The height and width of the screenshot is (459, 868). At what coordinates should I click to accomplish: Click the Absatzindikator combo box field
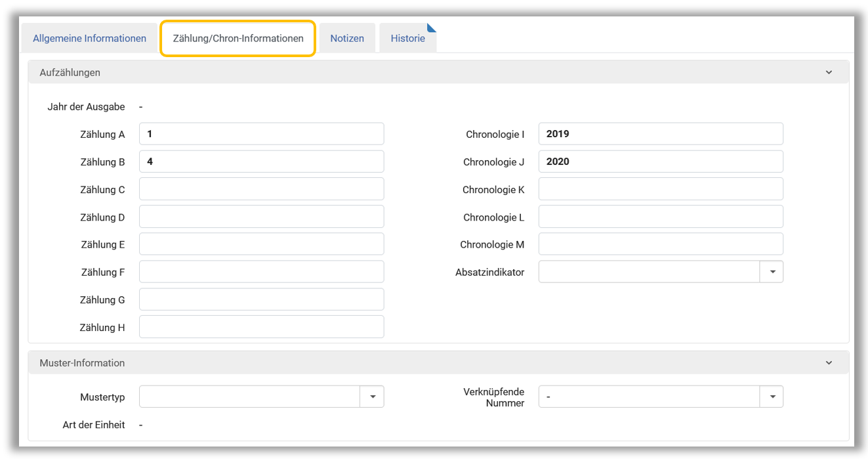pyautogui.click(x=648, y=272)
